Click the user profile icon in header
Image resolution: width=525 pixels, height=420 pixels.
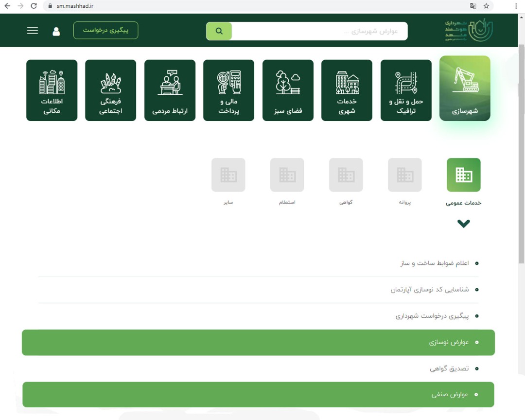pos(56,31)
